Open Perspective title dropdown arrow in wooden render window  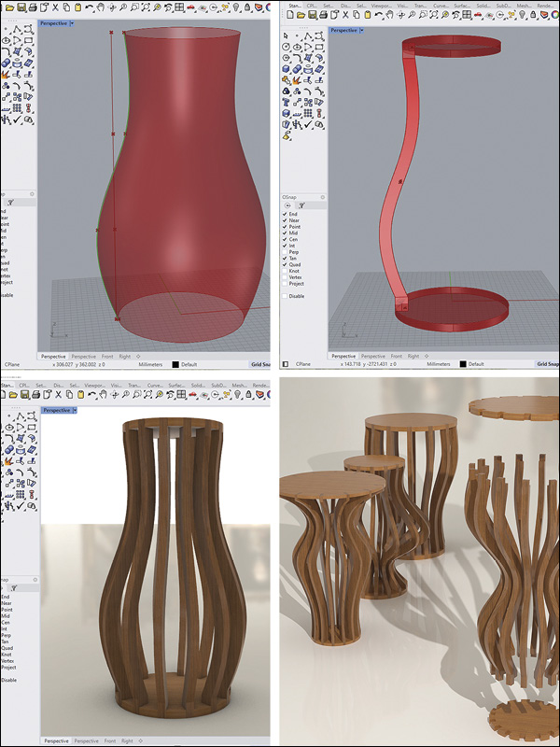point(75,410)
